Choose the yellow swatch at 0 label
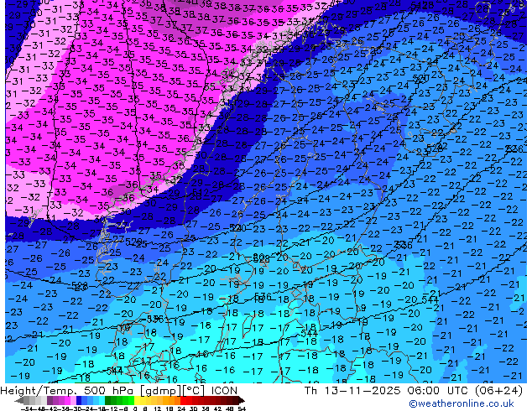The image size is (532, 411). pos(137,400)
